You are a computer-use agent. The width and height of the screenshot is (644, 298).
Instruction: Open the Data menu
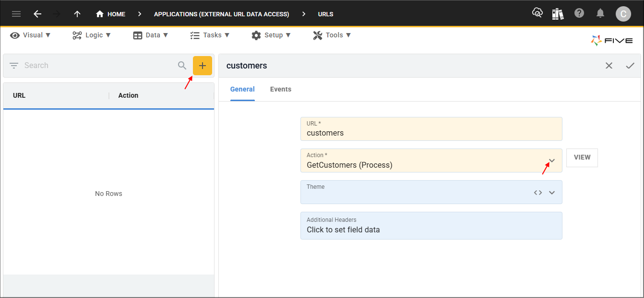(151, 35)
